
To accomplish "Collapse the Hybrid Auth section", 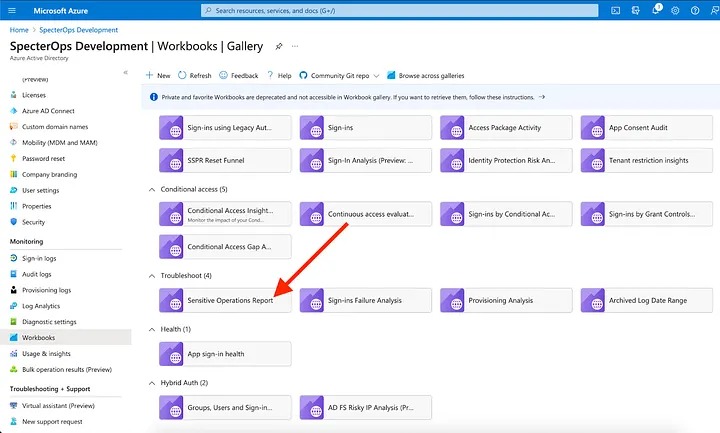I will click(x=152, y=383).
